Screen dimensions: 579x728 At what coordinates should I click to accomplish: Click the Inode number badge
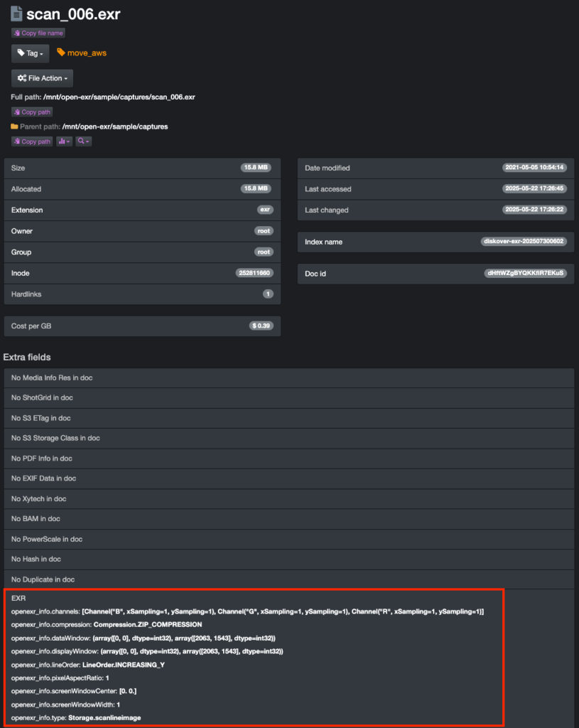click(254, 273)
